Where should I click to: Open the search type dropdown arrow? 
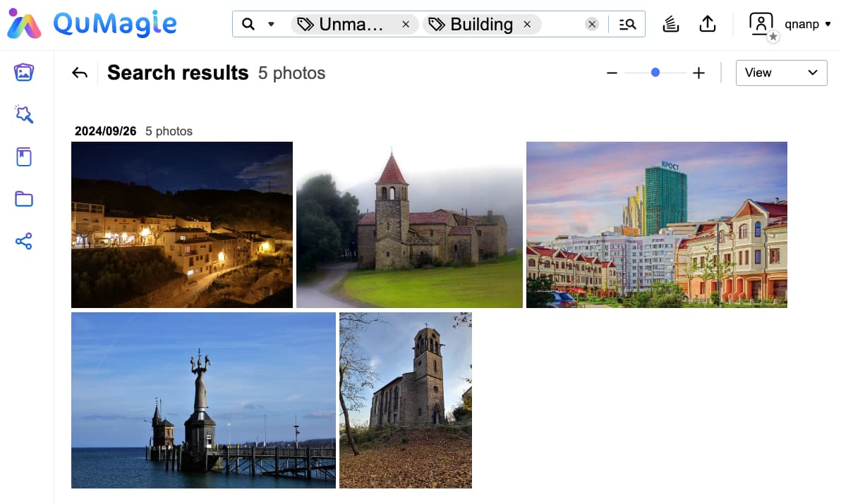pos(271,24)
